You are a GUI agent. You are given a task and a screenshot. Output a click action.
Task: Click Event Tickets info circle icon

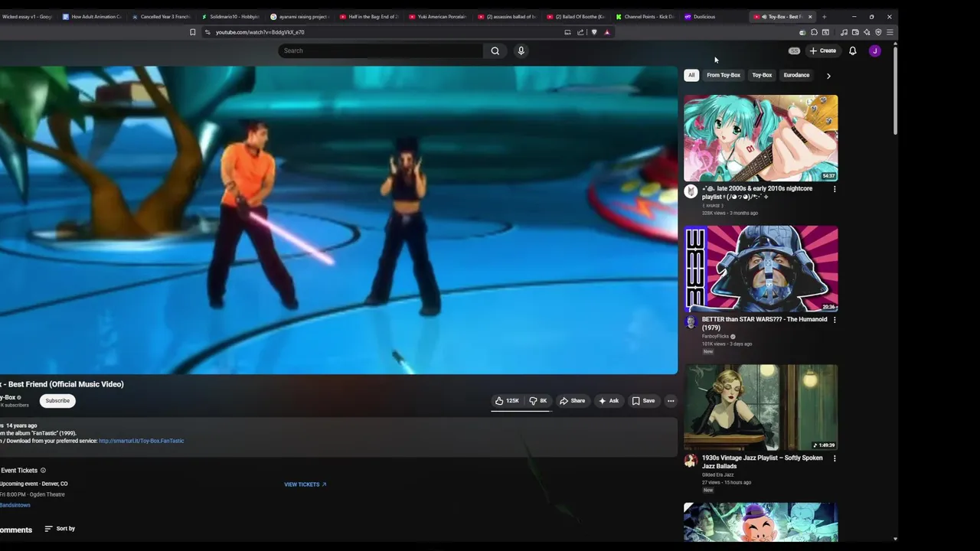[x=43, y=471]
